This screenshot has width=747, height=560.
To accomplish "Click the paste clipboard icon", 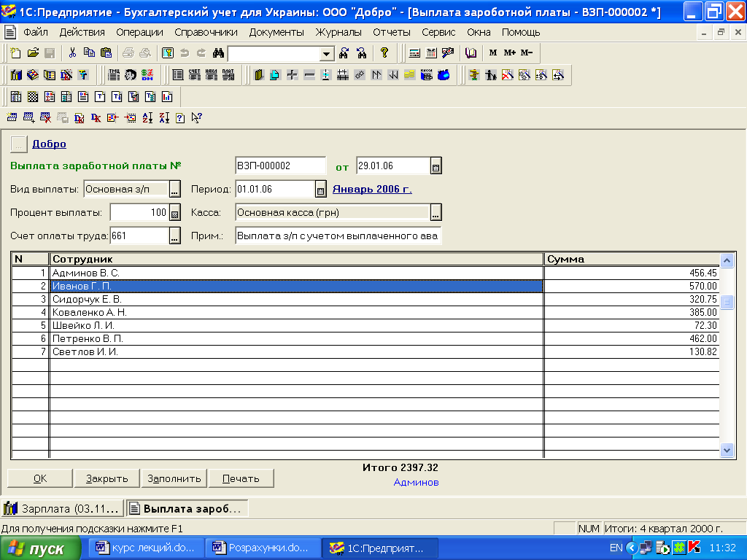I will click(x=106, y=53).
